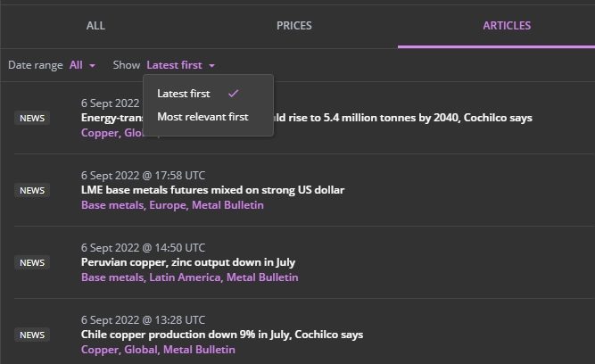Screen dimensions: 595x364
Task: Click NEWS badge beside Peruvian copper article
Action: (x=32, y=262)
